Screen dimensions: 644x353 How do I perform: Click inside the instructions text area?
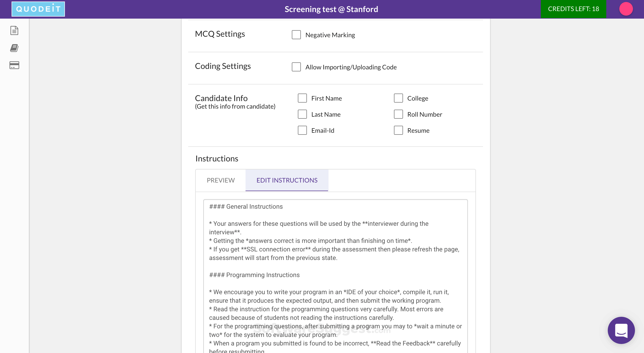tap(335, 267)
